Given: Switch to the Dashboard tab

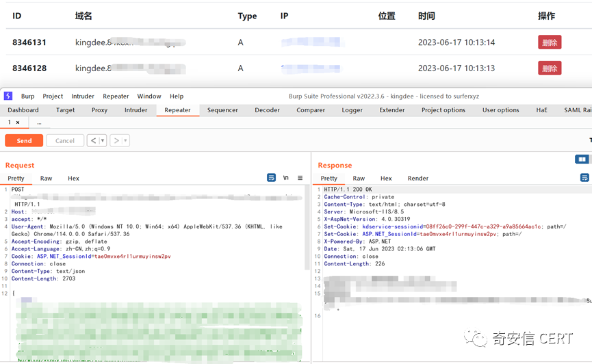Looking at the screenshot, I should (23, 110).
